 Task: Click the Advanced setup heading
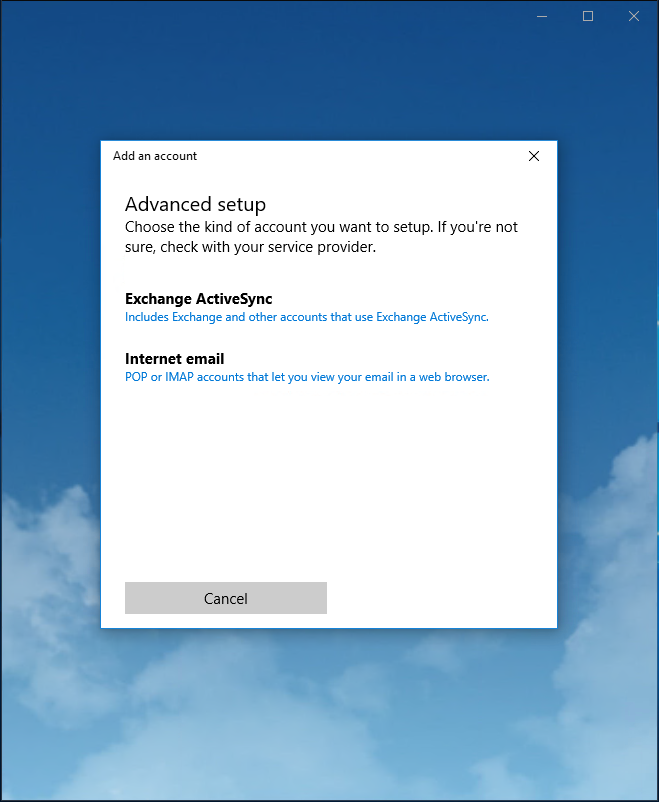coord(195,204)
